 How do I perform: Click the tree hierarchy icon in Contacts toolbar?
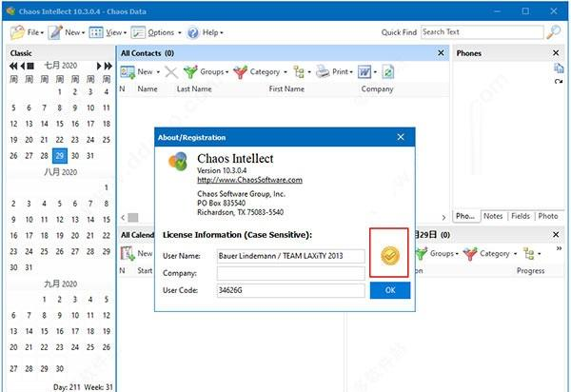[x=299, y=72]
